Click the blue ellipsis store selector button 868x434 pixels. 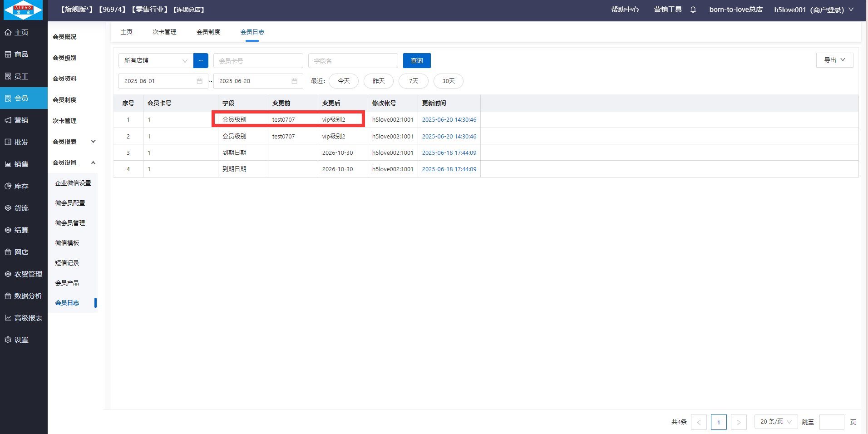[x=201, y=61]
